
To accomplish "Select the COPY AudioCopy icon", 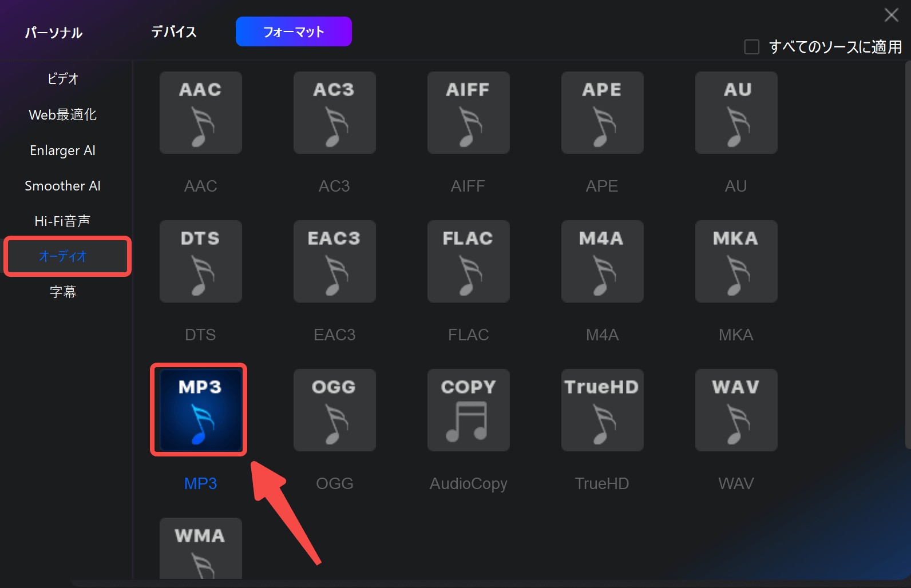I will 468,410.
